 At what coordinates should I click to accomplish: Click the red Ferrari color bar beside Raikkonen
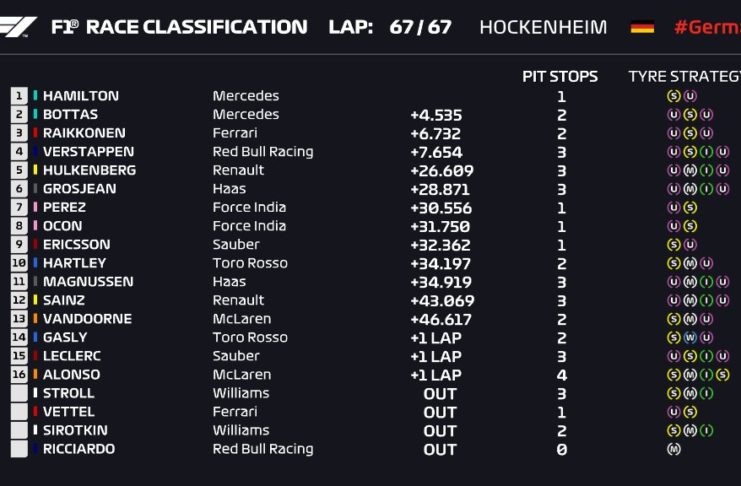36,133
